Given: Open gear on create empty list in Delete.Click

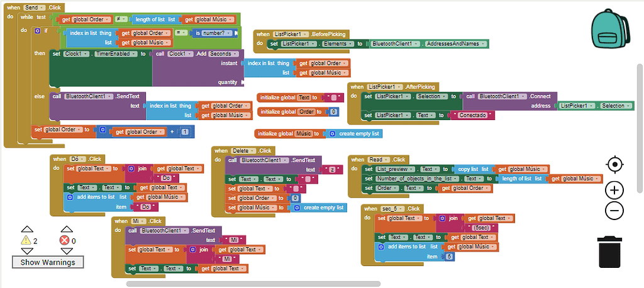Looking at the screenshot, I should [297, 208].
